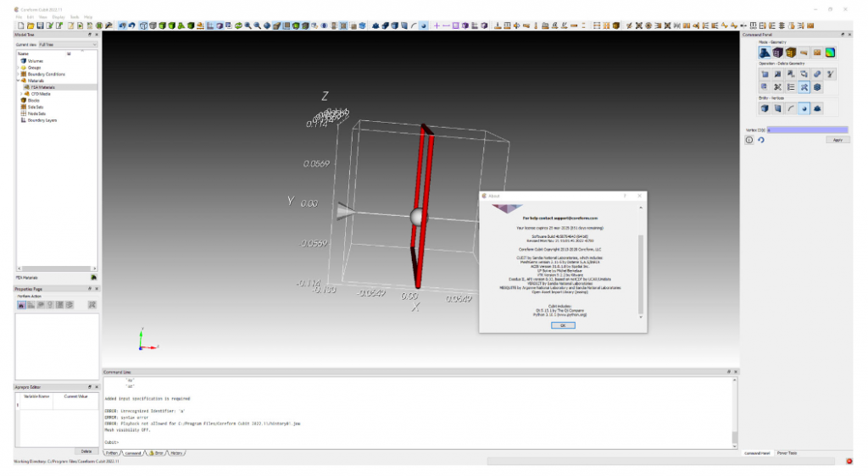Viewport: 868px width, 476px height.
Task: Open the Display menu
Action: [x=58, y=17]
